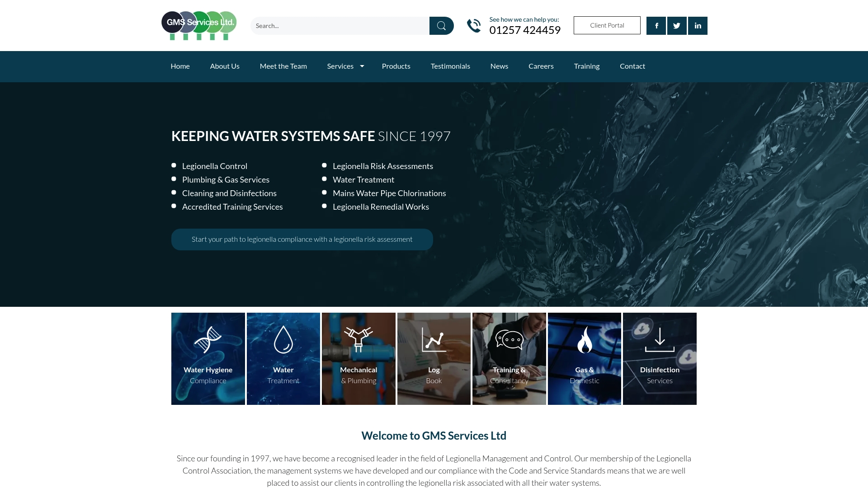Open the Services menu item

(340, 66)
